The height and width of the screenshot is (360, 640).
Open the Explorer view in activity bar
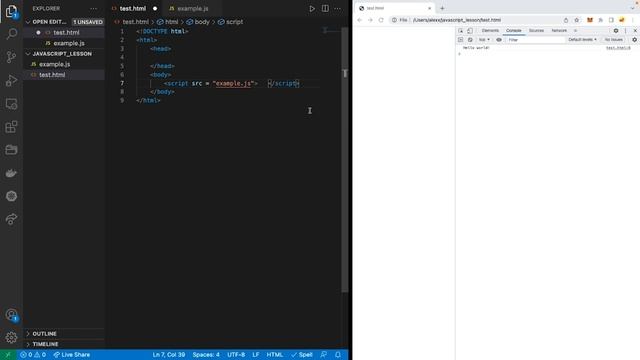tap(11, 11)
